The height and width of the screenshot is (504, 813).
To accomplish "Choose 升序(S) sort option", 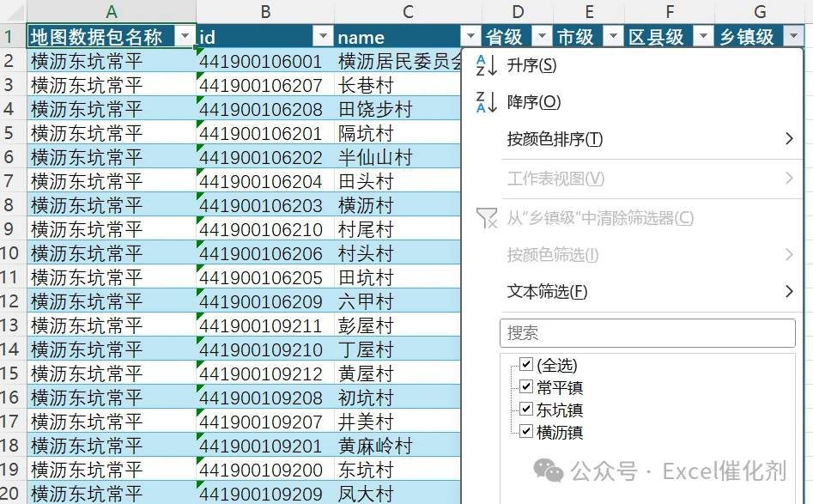I will [x=531, y=65].
